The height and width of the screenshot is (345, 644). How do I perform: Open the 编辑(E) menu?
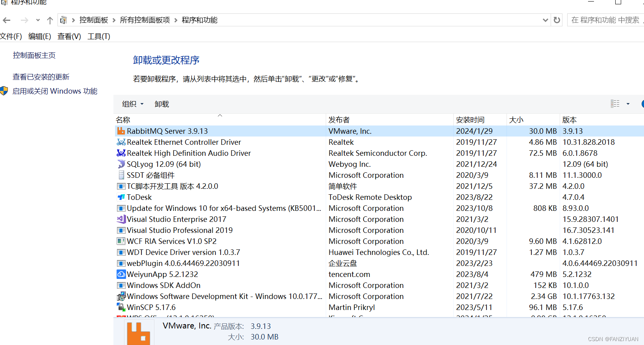pyautogui.click(x=40, y=37)
